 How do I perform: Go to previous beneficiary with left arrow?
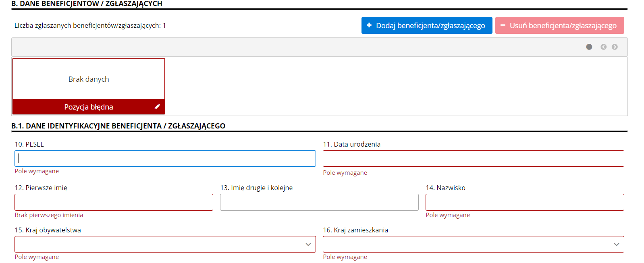[603, 47]
